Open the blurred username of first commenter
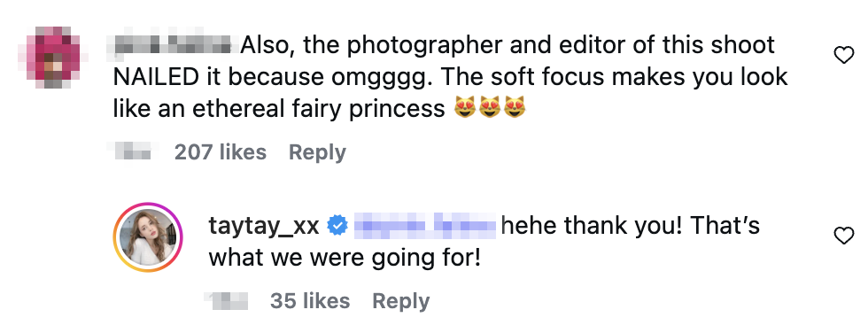This screenshot has height=333, width=868. click(x=174, y=45)
